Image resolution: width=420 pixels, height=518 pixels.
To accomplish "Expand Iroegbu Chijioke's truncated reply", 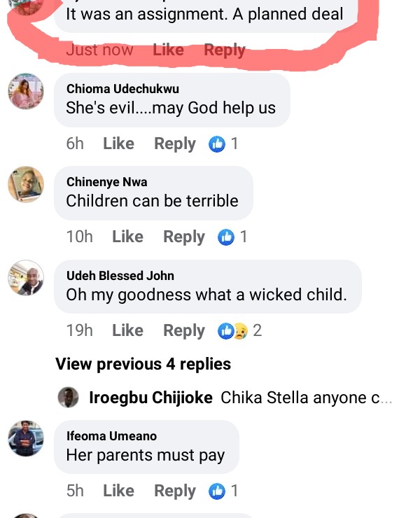I will click(x=307, y=398).
